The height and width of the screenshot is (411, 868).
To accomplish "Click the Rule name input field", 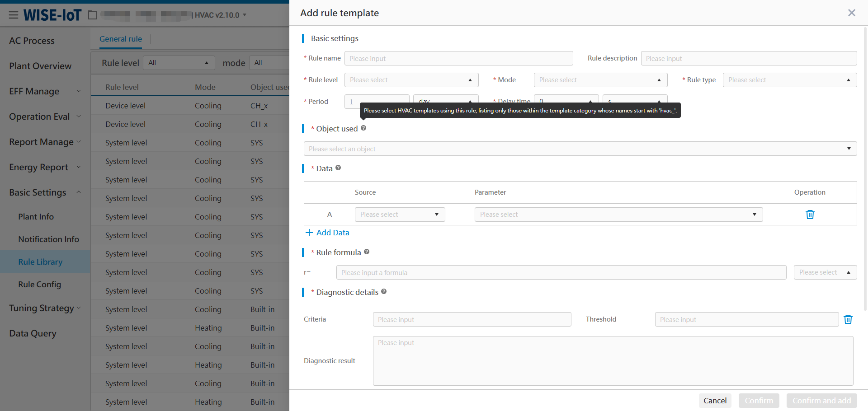I will click(458, 59).
